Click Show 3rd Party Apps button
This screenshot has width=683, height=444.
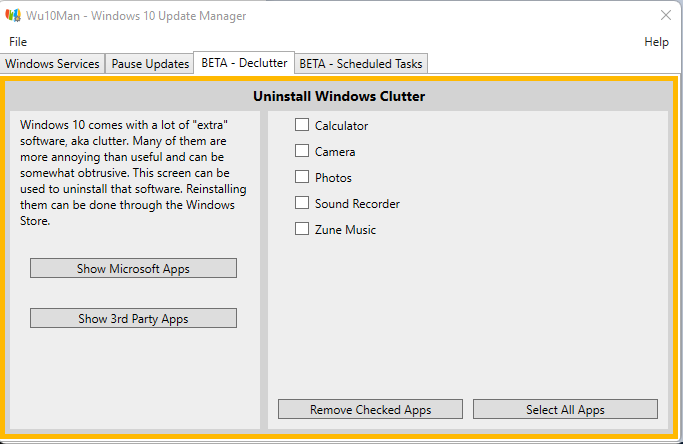[133, 318]
